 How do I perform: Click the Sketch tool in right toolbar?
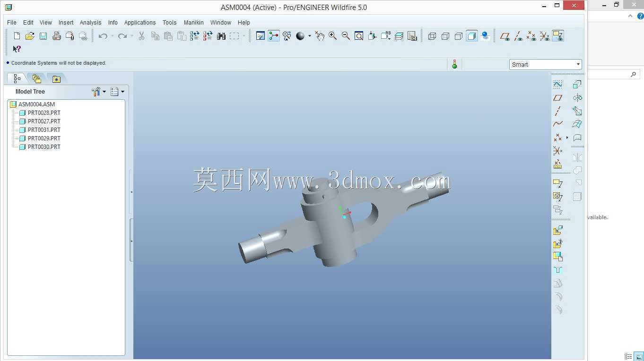click(558, 85)
